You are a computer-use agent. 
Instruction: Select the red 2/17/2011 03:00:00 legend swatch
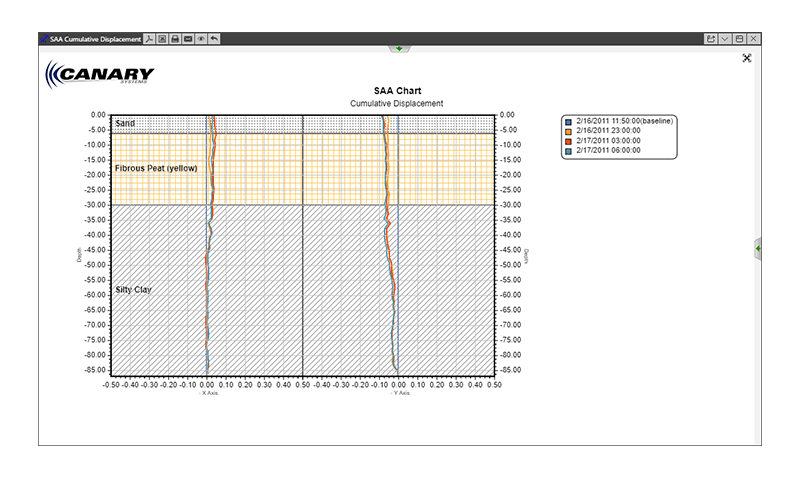(568, 141)
